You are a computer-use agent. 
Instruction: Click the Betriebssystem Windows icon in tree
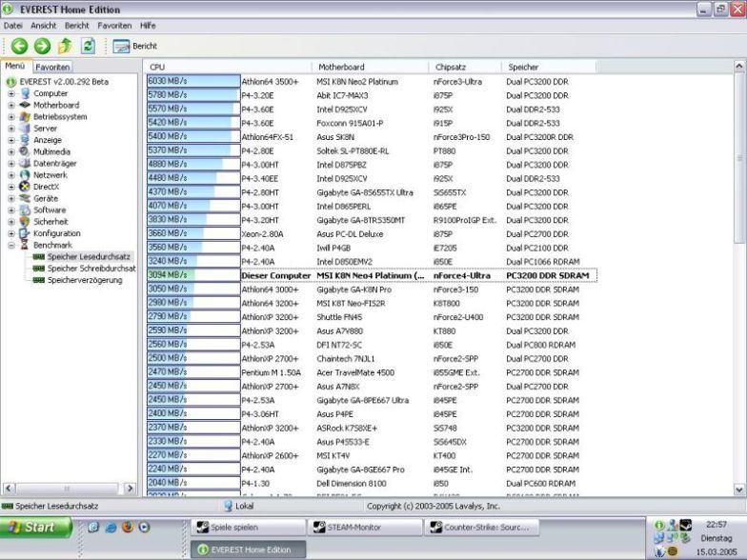tap(25, 116)
